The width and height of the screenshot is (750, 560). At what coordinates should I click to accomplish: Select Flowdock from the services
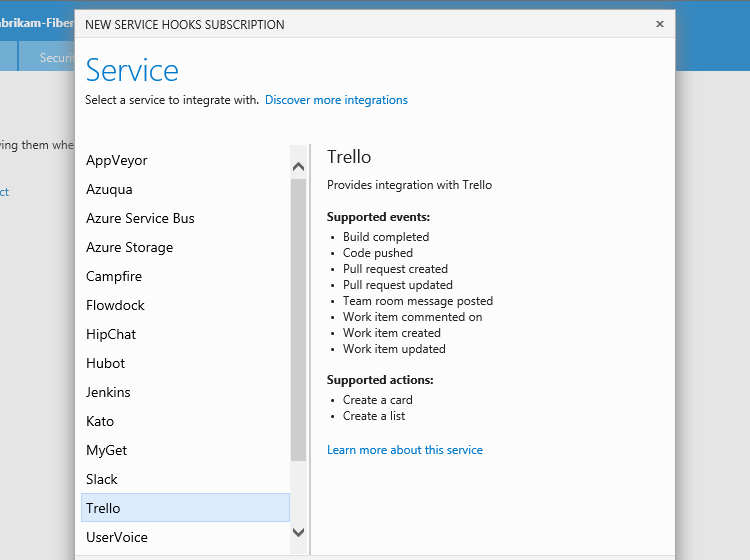185,305
